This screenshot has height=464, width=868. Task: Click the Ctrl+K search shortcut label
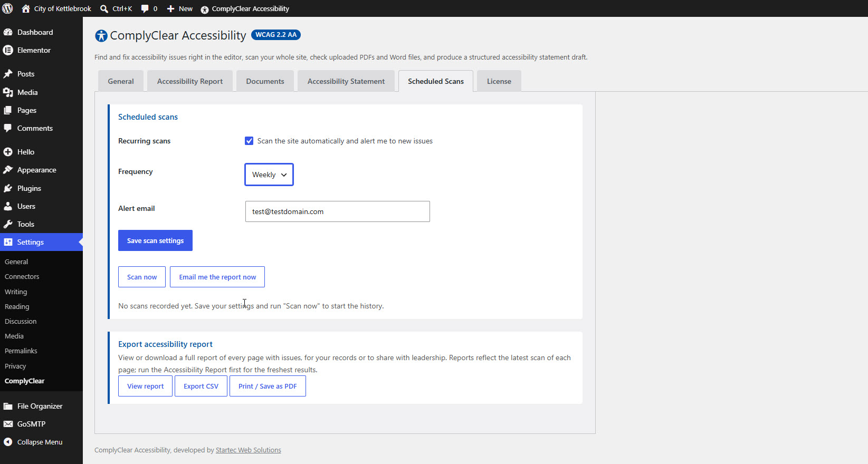pos(122,9)
